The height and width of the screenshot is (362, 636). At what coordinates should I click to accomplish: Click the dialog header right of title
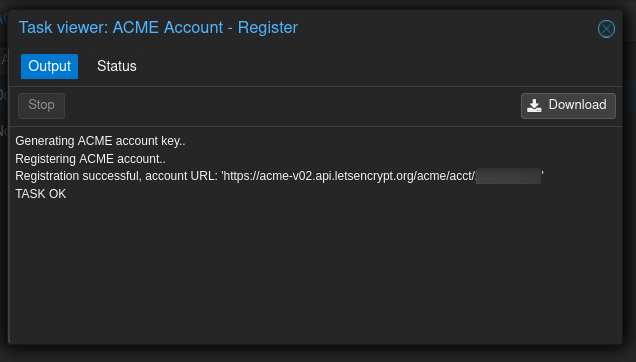coord(446,28)
